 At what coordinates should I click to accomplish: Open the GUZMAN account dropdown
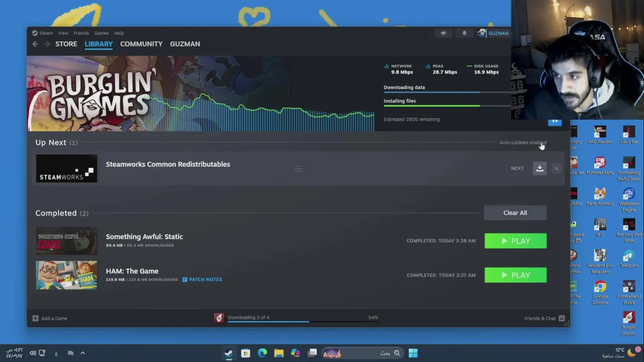[498, 33]
